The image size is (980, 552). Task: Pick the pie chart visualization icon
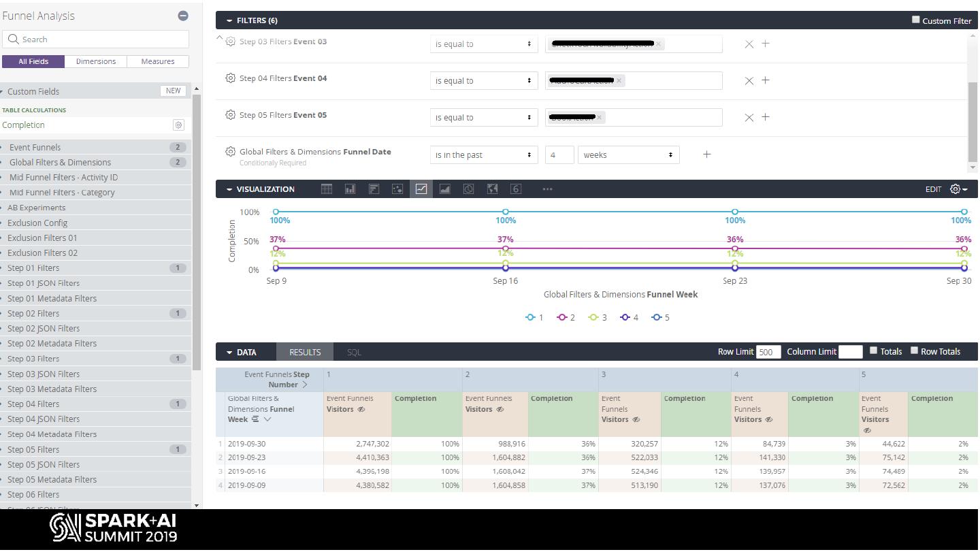(x=469, y=189)
